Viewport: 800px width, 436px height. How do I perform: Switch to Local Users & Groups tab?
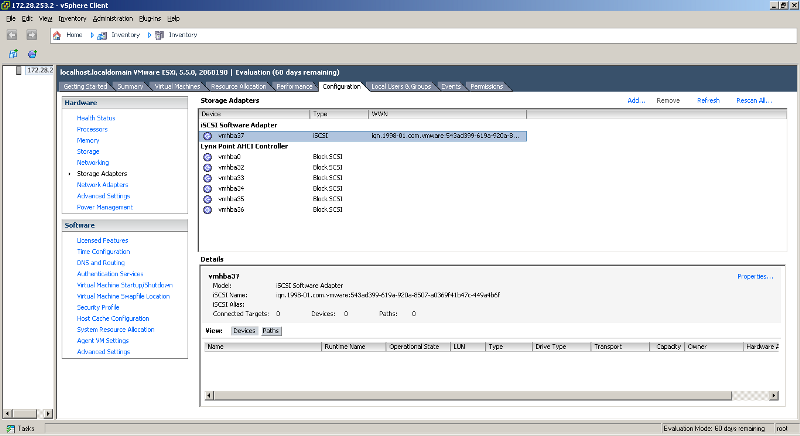[x=401, y=87]
